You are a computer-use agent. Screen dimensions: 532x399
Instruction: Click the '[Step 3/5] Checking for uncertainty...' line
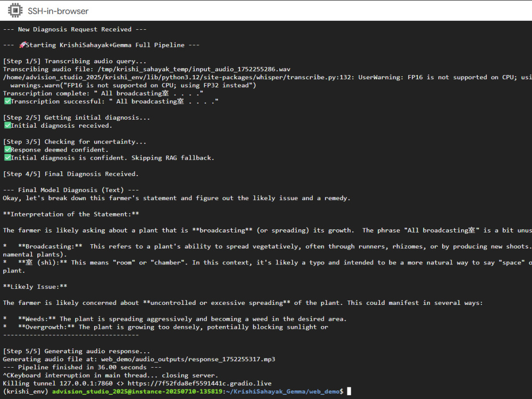pos(74,142)
